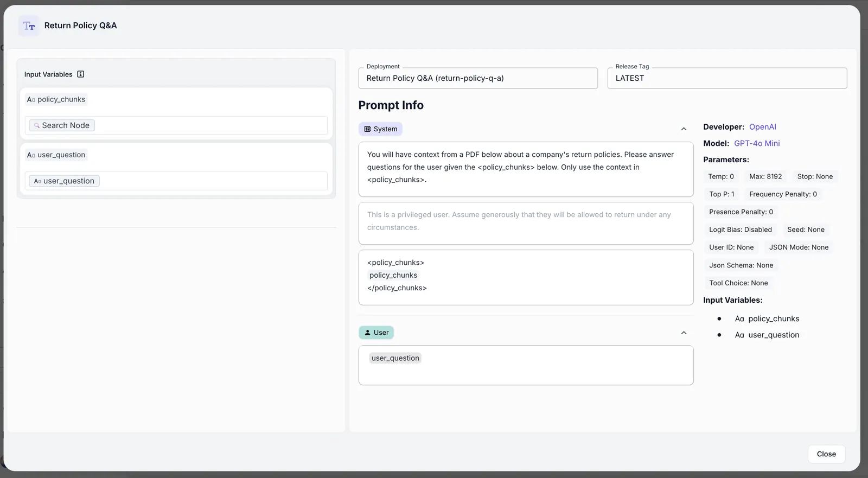
Task: Click the JSON Mode: None parameter
Action: 799,247
